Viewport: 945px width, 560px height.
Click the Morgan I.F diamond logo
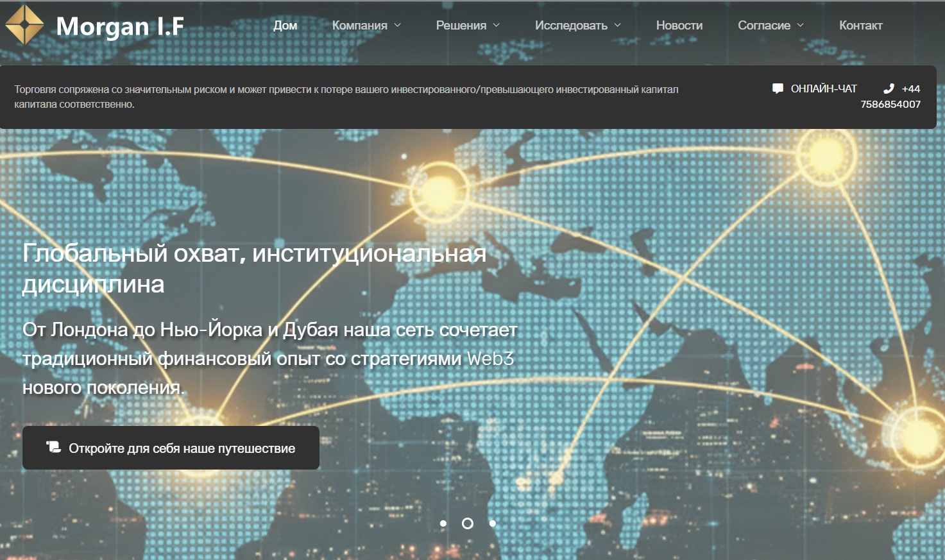pos(24,26)
